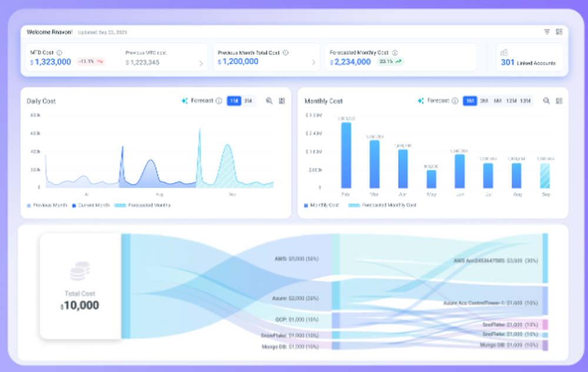Select the 12M range in Monthly Cost
The height and width of the screenshot is (372, 588).
(511, 101)
